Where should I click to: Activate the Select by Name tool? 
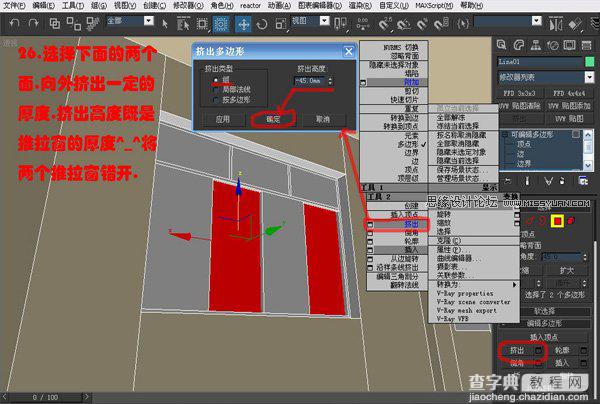pos(184,24)
